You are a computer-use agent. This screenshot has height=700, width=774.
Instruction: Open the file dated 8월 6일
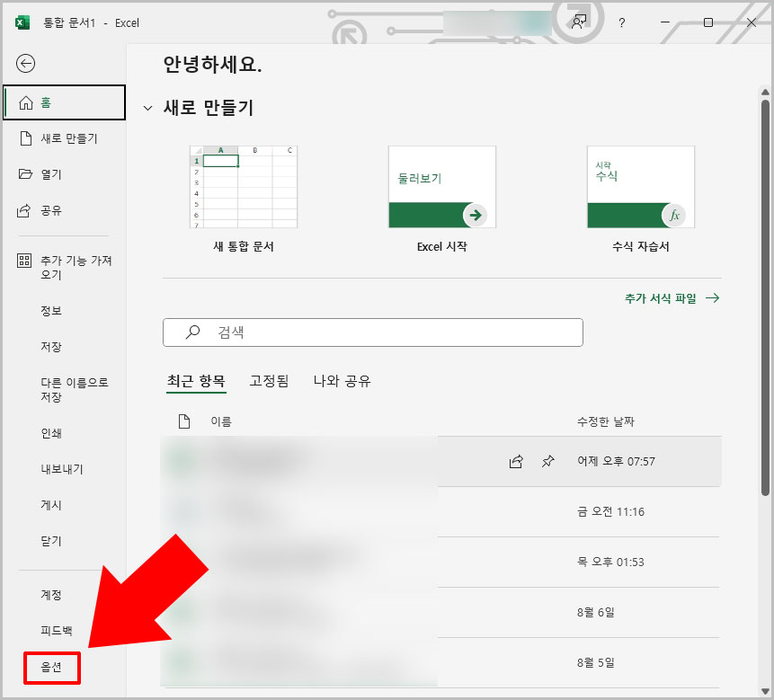point(441,613)
